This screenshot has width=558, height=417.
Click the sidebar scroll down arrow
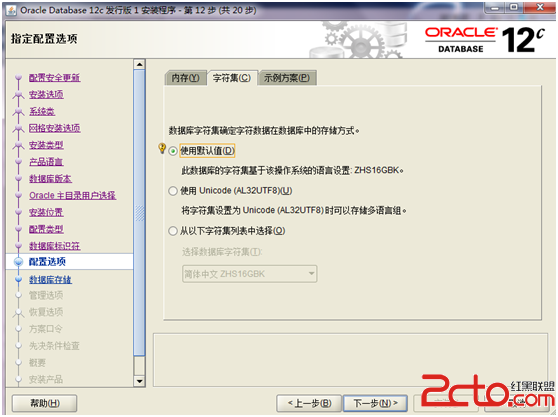140,381
